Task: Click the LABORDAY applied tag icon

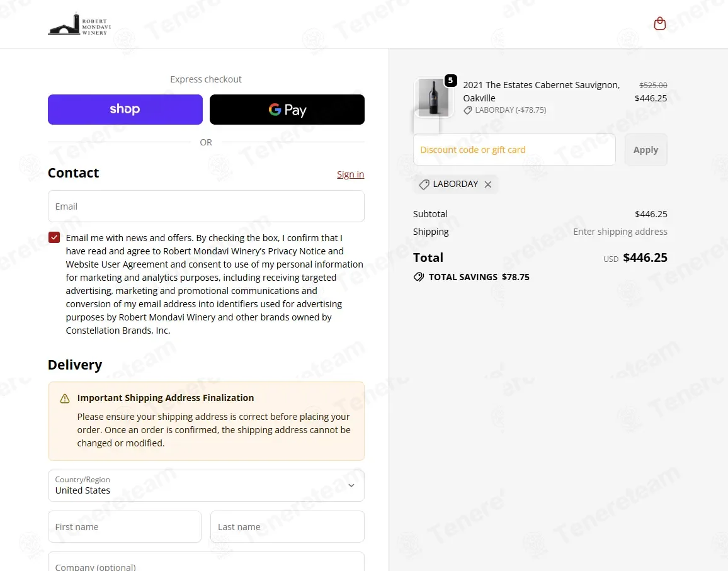Action: point(424,184)
